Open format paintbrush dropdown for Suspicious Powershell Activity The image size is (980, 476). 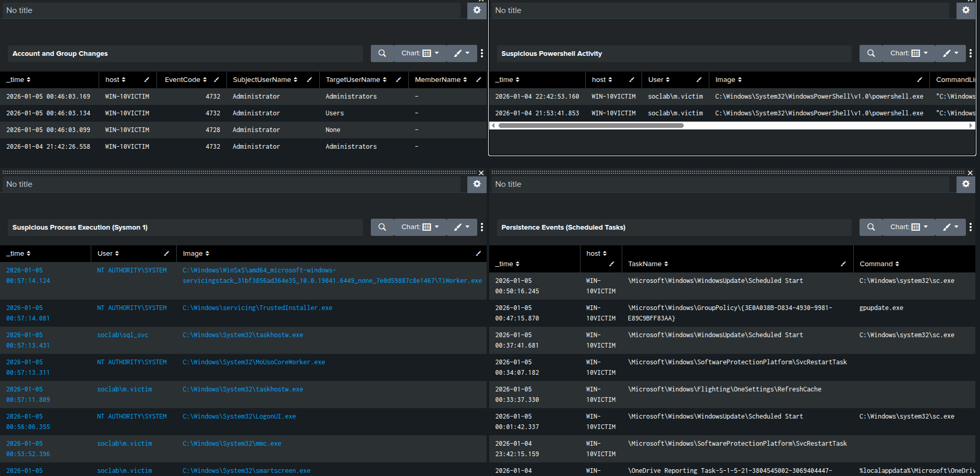pos(951,53)
